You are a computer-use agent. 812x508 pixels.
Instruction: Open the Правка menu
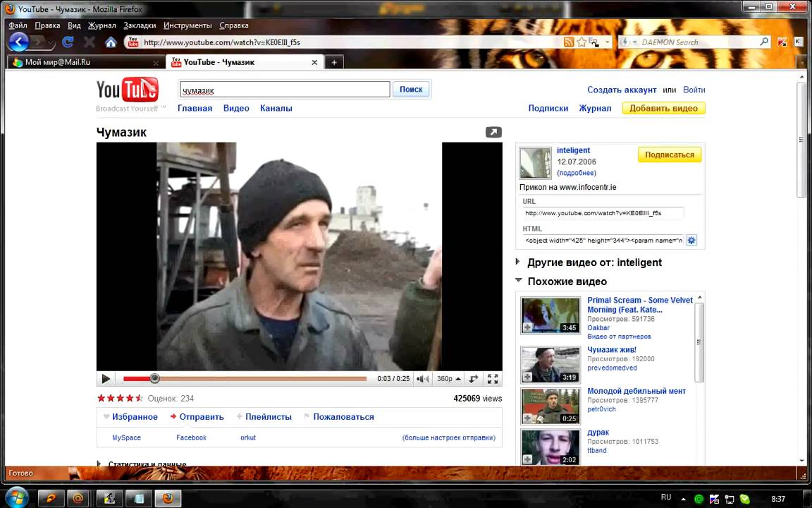[x=47, y=25]
